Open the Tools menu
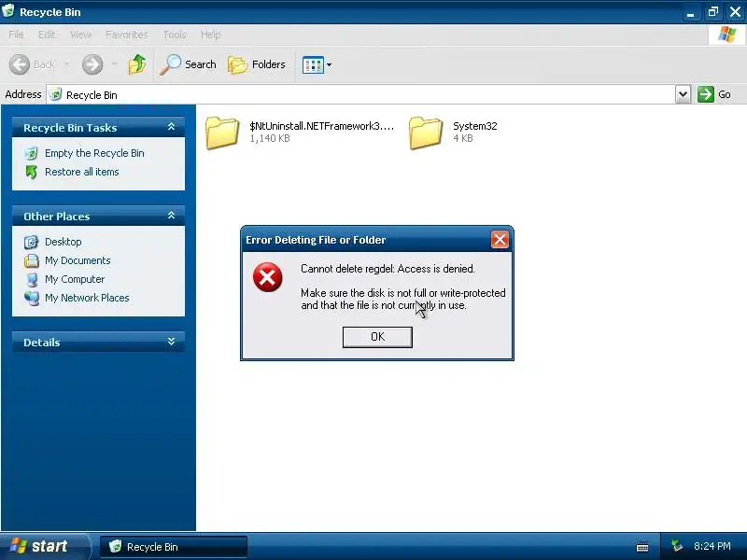The image size is (747, 560). tap(175, 35)
